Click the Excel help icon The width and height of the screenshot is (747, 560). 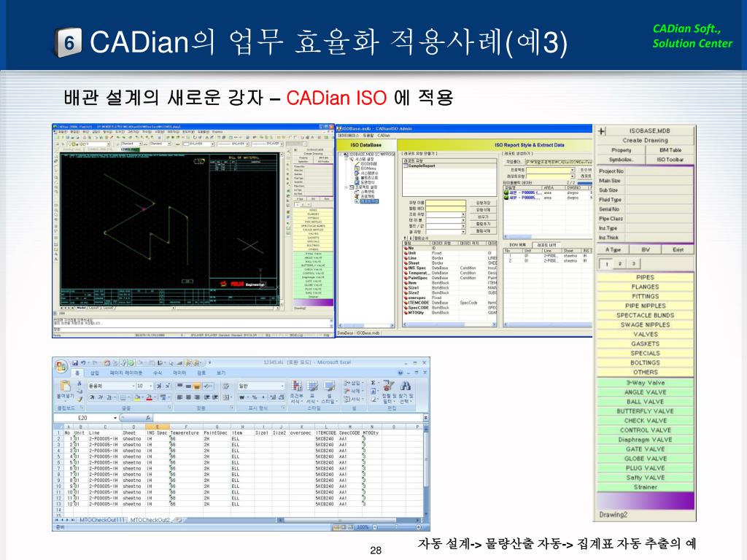pyautogui.click(x=400, y=373)
